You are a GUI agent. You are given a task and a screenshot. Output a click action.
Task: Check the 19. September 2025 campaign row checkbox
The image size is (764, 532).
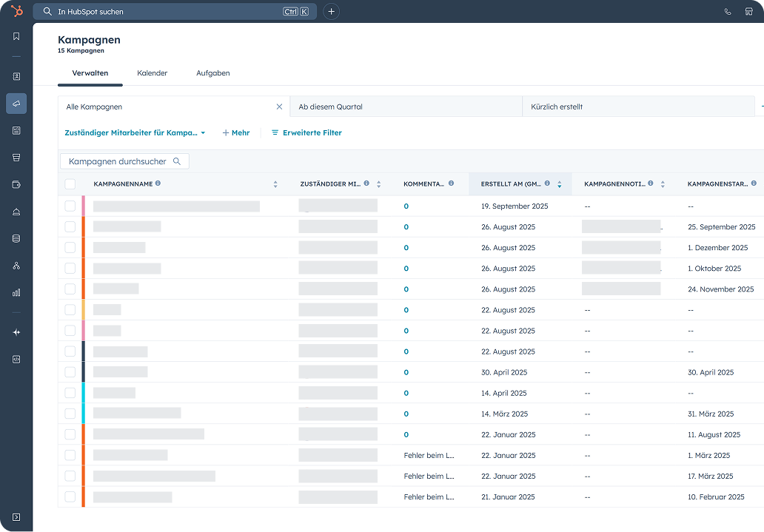coord(70,206)
